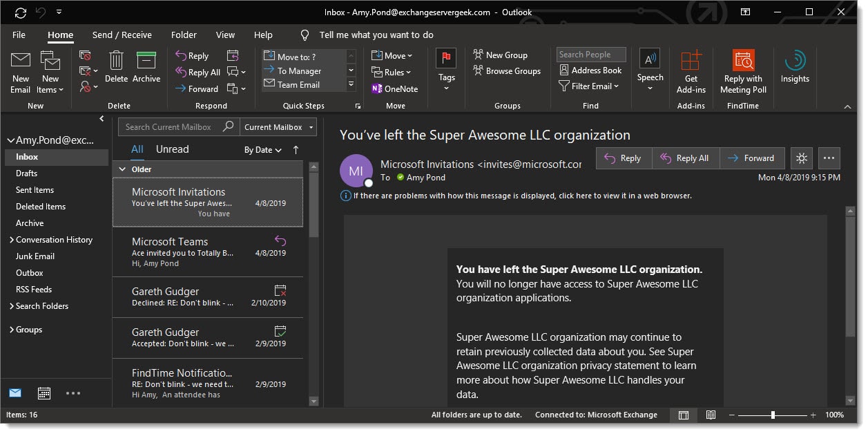Select the Junk Email folder

tap(35, 256)
